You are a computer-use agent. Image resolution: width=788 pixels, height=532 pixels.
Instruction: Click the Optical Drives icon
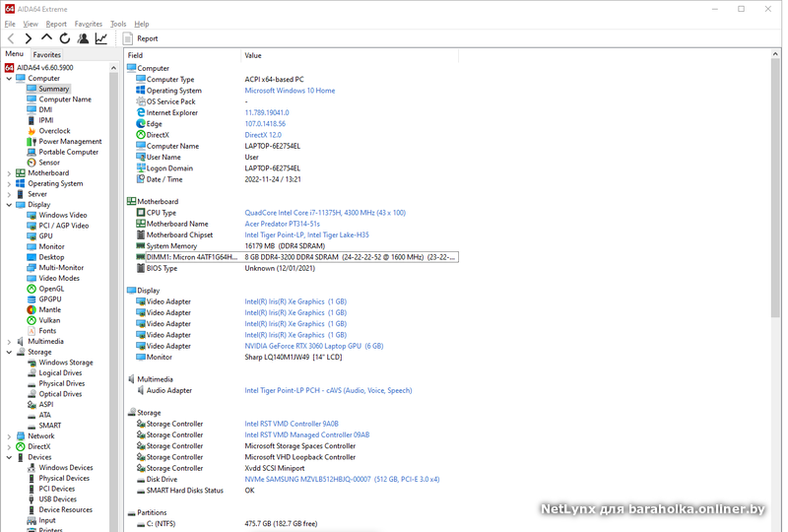point(32,394)
